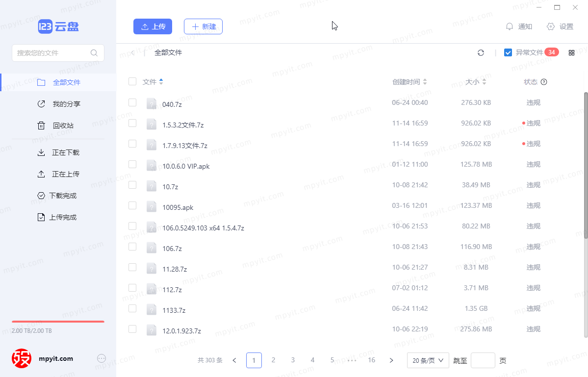Click file icon of 1.5.3.2文件.7z
The height and width of the screenshot is (377, 588).
(152, 125)
